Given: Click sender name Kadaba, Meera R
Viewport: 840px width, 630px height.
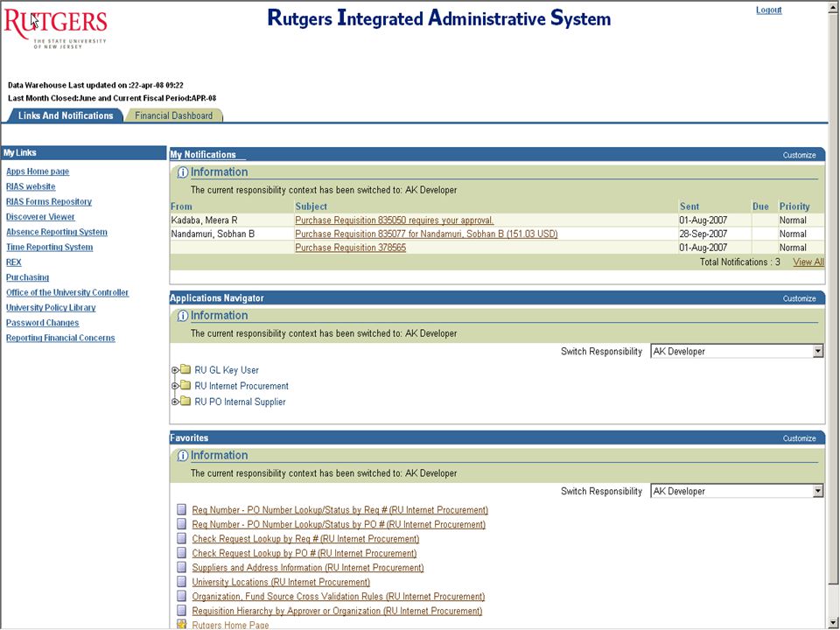Looking at the screenshot, I should 204,220.
